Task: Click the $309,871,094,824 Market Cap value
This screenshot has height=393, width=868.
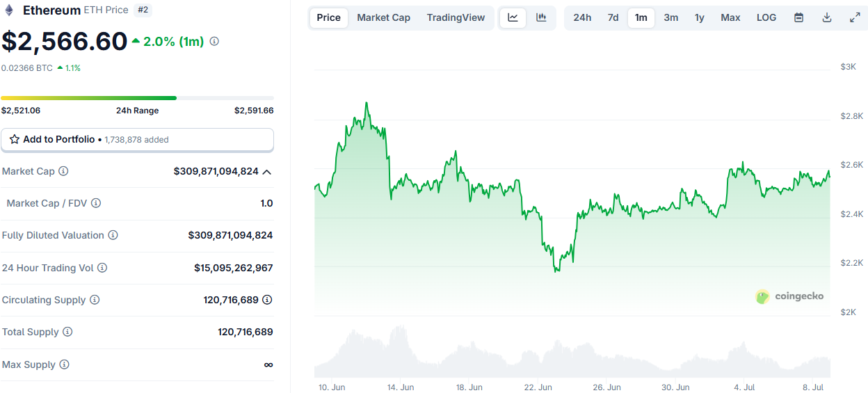Action: 216,171
